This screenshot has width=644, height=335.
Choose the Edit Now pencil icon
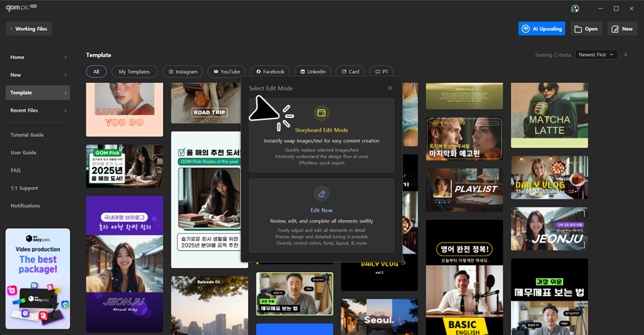321,194
